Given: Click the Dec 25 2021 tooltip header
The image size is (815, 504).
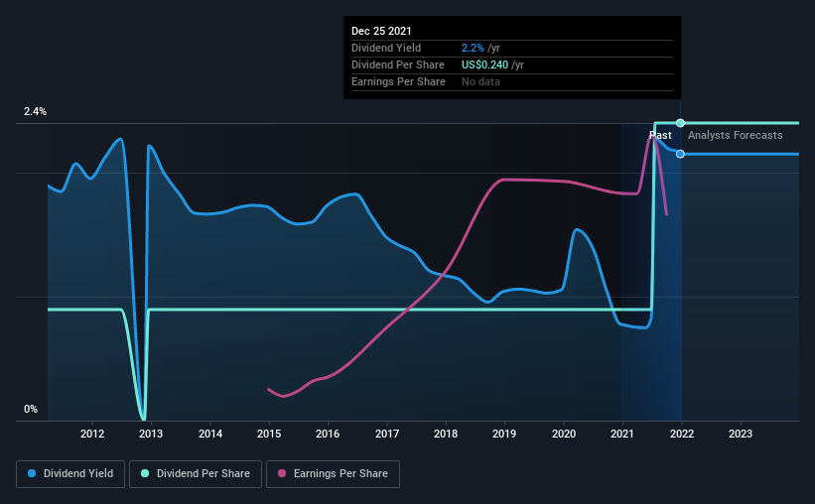Looking at the screenshot, I should (x=381, y=31).
